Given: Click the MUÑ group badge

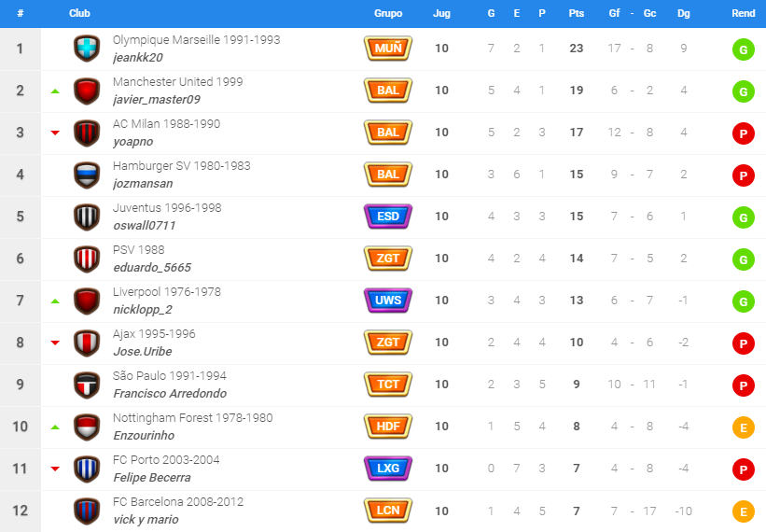Looking at the screenshot, I should tap(388, 49).
